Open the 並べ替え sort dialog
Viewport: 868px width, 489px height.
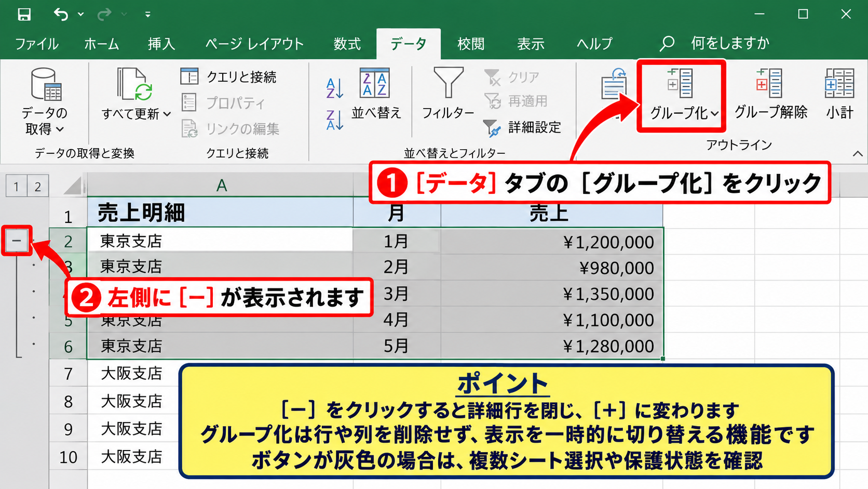(376, 94)
